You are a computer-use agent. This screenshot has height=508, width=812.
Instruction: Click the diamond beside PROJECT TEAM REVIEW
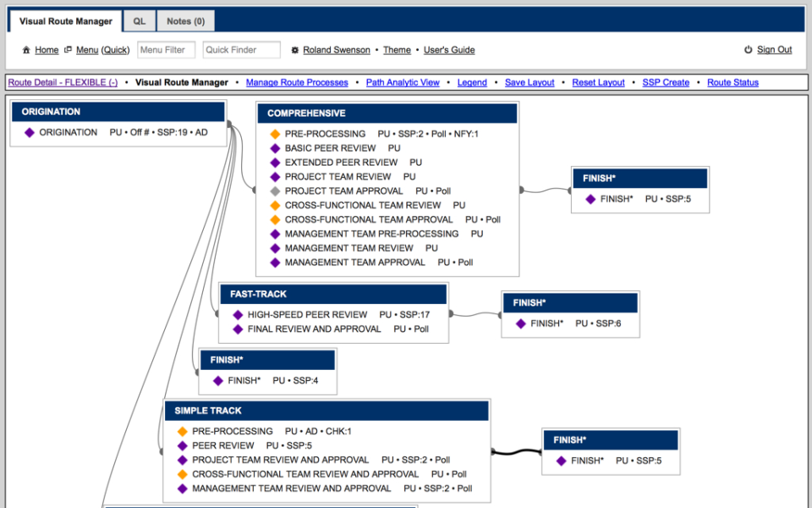point(275,177)
